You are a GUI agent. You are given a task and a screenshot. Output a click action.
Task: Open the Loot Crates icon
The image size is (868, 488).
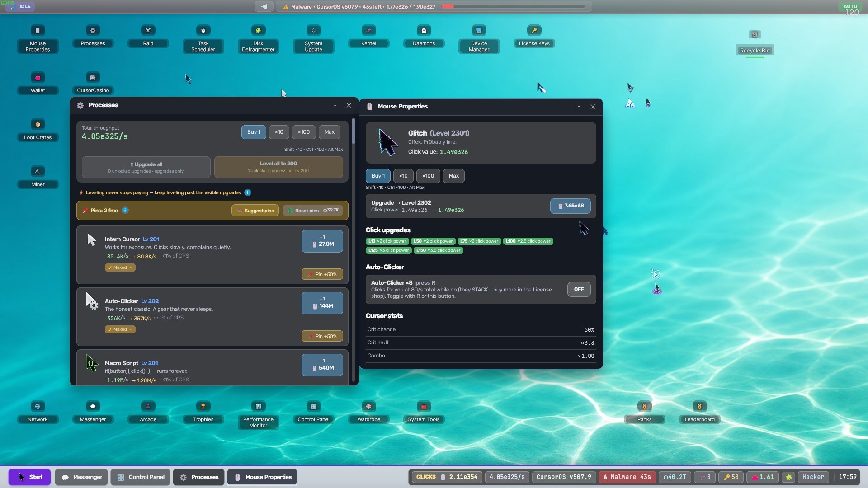tap(38, 130)
